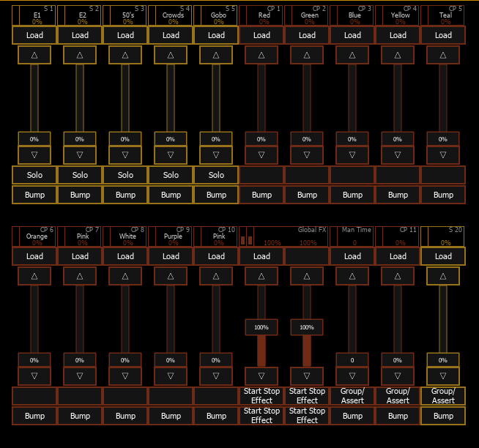Click the up arrow on the Blue fader
The height and width of the screenshot is (448, 479).
(x=352, y=56)
